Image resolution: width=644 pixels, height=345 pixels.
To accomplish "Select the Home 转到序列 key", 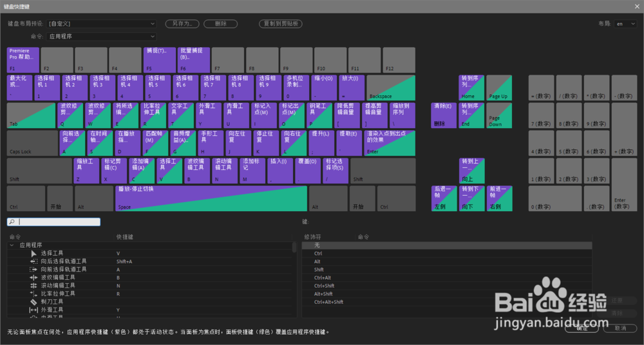I will click(471, 88).
